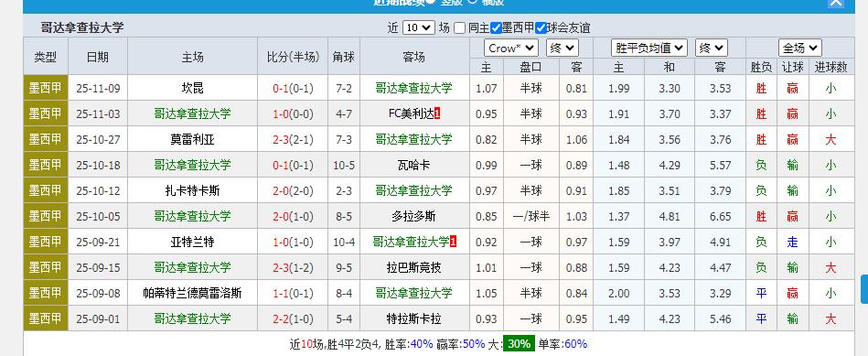
Task: Click the 进球数 column header
Action: pyautogui.click(x=830, y=68)
